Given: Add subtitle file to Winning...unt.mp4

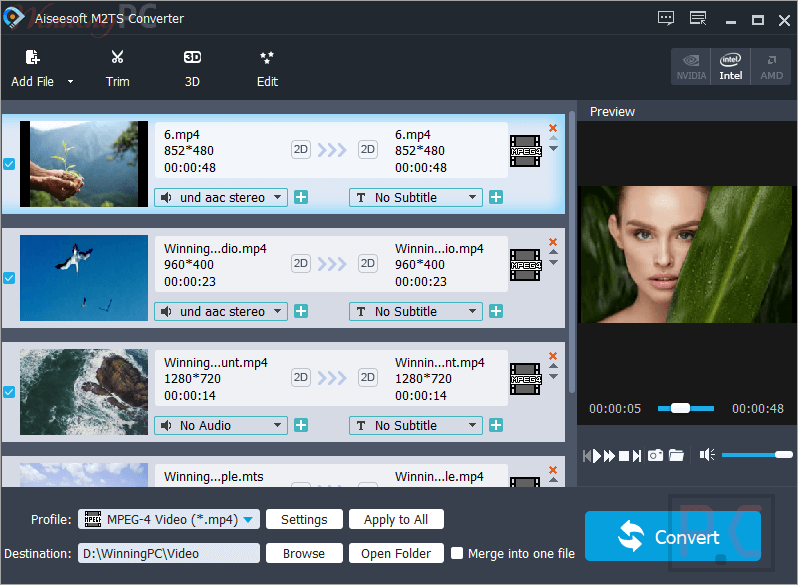Looking at the screenshot, I should [496, 426].
